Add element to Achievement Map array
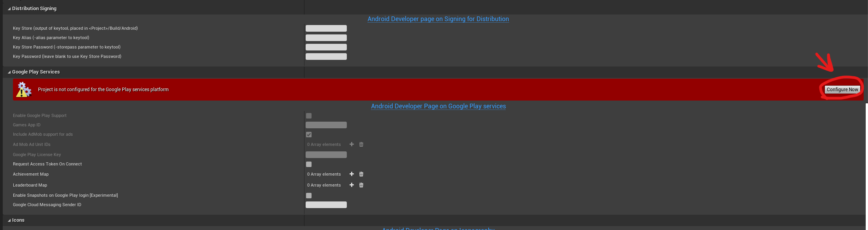Viewport: 868px width, 230px height. [352, 174]
